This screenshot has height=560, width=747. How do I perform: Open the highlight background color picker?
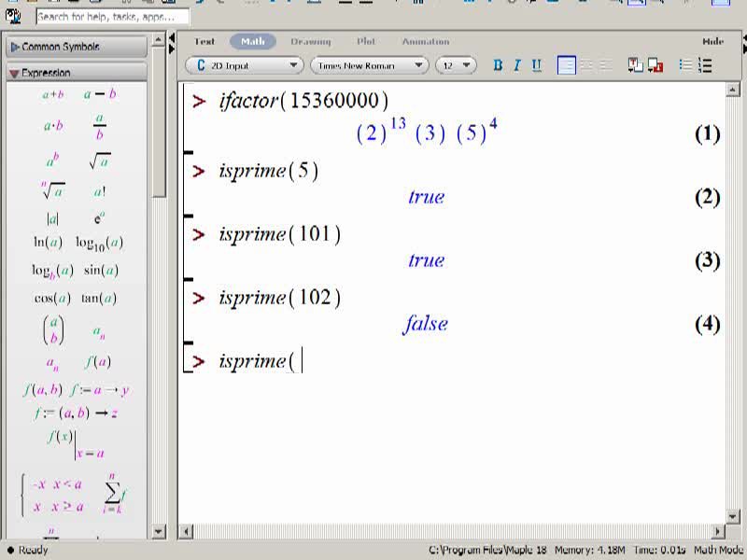point(655,65)
